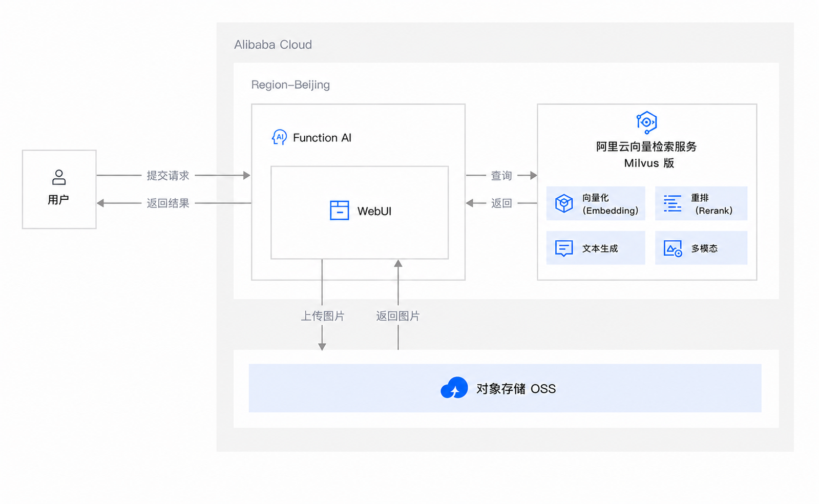Select the 向量化 (Embedding) tile
819x504 pixels.
(x=596, y=203)
